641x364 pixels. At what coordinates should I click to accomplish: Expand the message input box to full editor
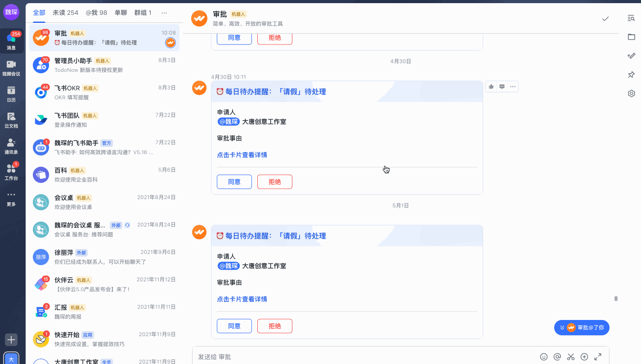pyautogui.click(x=598, y=357)
